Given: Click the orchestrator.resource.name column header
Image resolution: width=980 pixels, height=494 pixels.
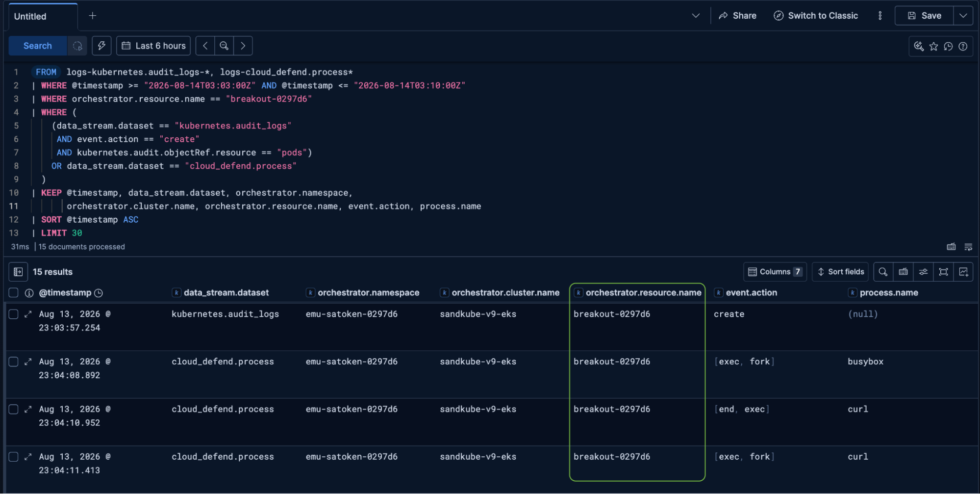Looking at the screenshot, I should pyautogui.click(x=643, y=293).
